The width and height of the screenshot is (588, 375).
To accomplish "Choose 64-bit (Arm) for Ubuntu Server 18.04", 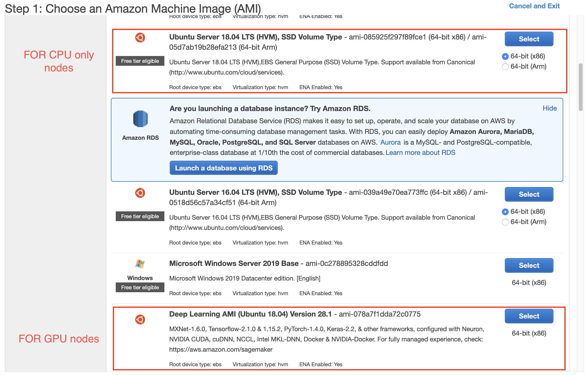I will (505, 67).
